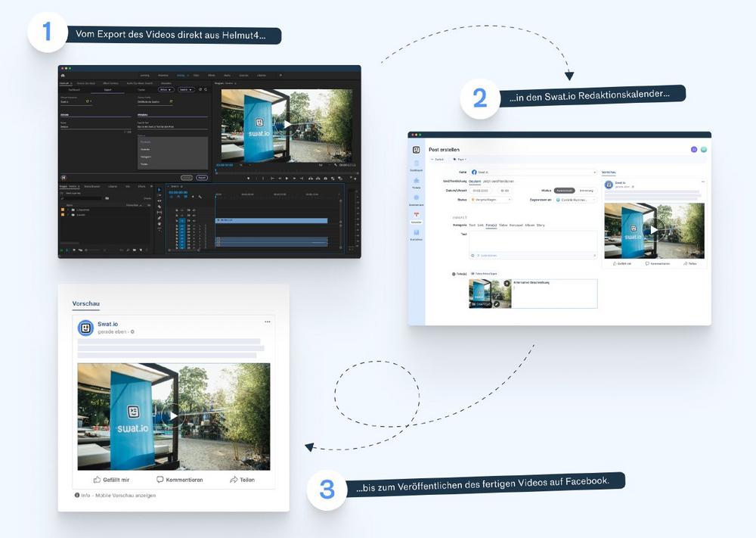Open the second pill dropdown in the Helmut panel

[186, 90]
